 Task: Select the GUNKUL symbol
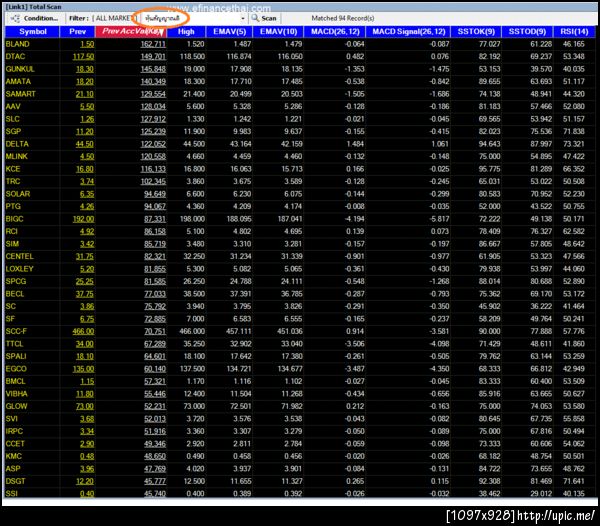(x=20, y=69)
